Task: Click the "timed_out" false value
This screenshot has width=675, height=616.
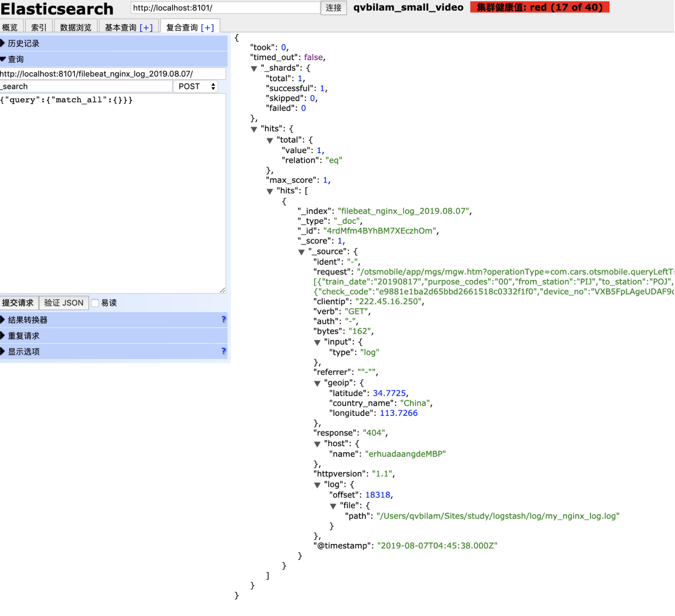Action: click(313, 58)
